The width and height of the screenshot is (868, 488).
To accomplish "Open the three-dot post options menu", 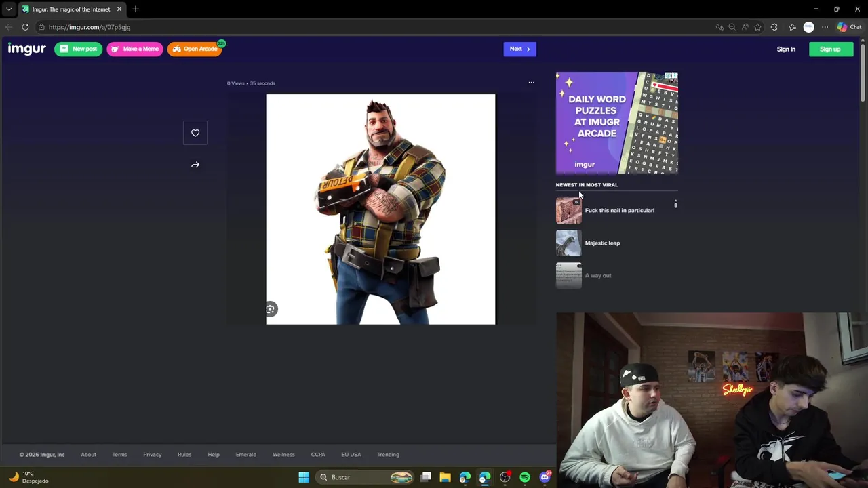I will (x=531, y=83).
